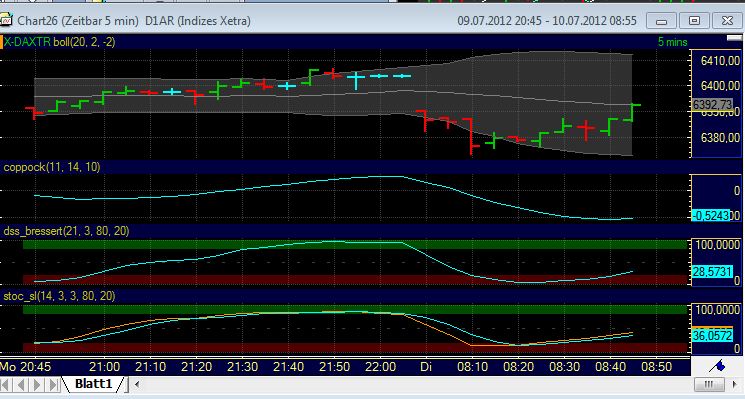Go to the last sheet with the navigation arrow
745x399 pixels.
pos(53,384)
